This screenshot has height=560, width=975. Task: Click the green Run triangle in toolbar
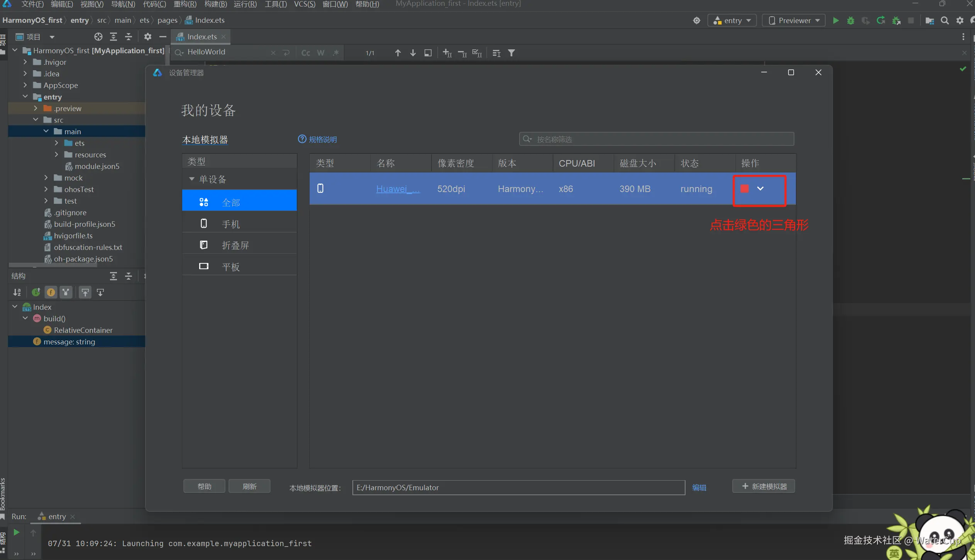pos(836,20)
